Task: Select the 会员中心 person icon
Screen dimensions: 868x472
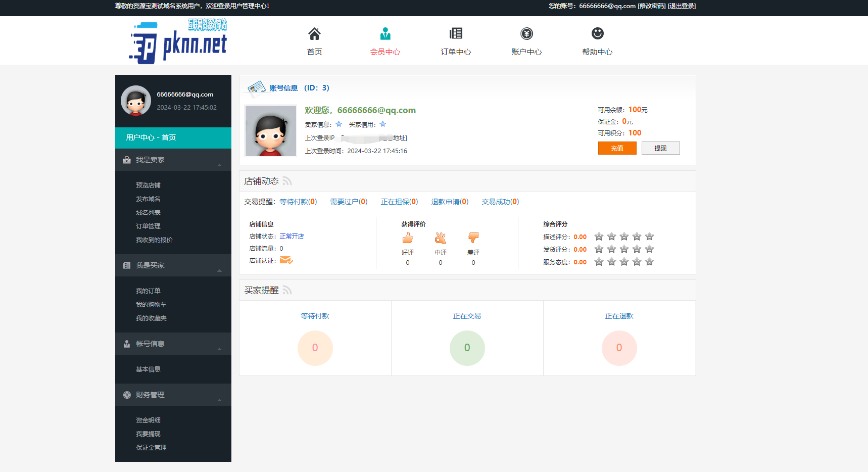Action: tap(385, 34)
